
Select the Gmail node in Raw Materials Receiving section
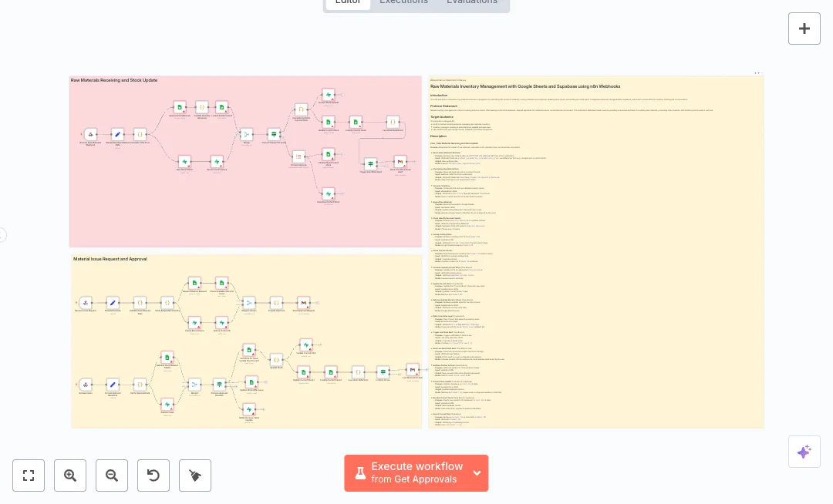pyautogui.click(x=400, y=162)
